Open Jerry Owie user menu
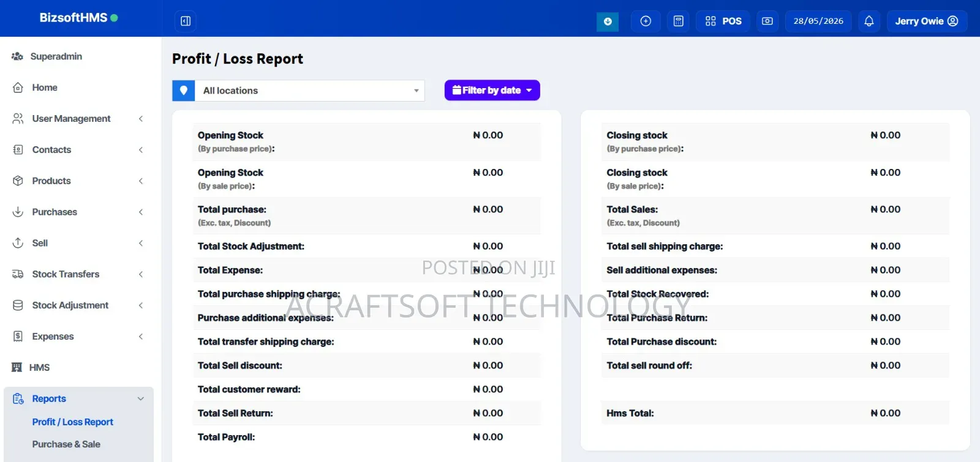This screenshot has width=980, height=462. point(927,21)
